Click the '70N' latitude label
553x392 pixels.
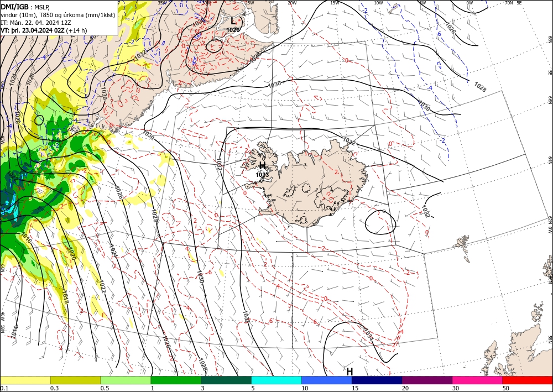click(509, 3)
